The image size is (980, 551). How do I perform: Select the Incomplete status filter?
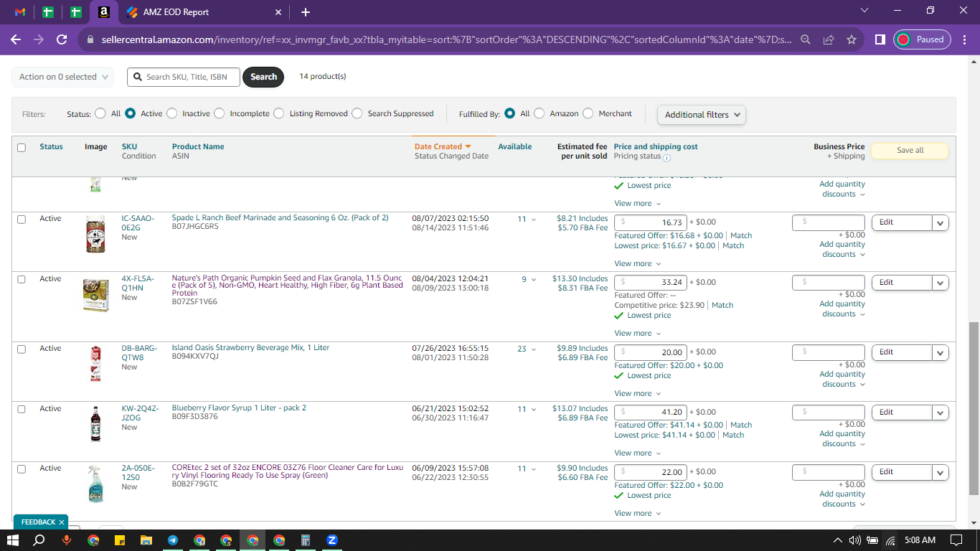tap(219, 113)
